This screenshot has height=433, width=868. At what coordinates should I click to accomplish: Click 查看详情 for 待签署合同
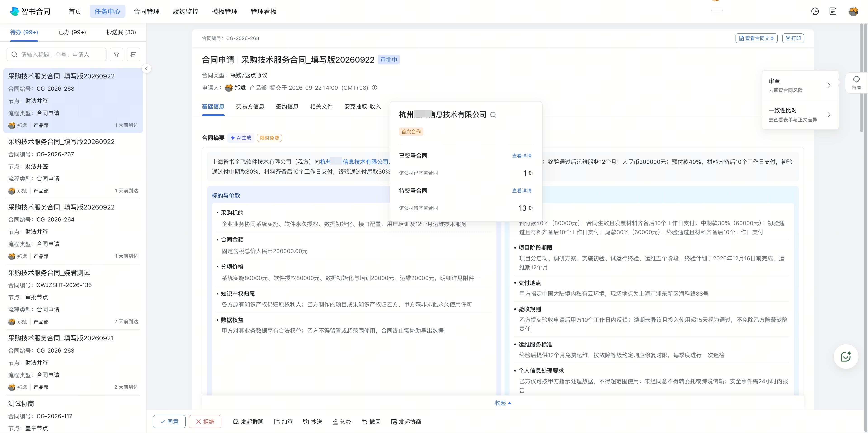(x=522, y=191)
